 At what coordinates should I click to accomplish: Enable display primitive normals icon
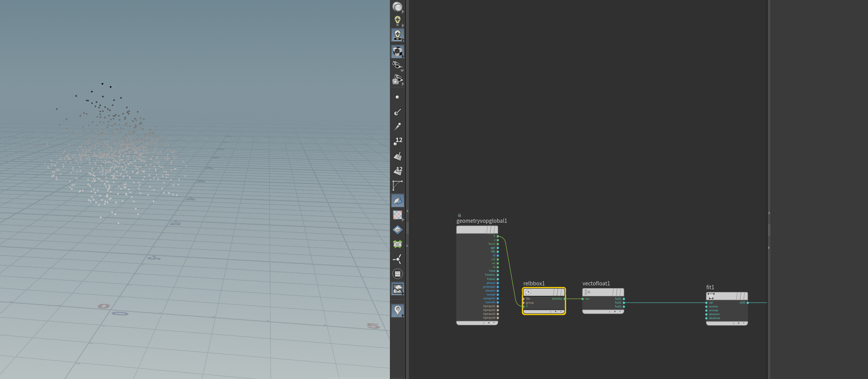click(398, 156)
